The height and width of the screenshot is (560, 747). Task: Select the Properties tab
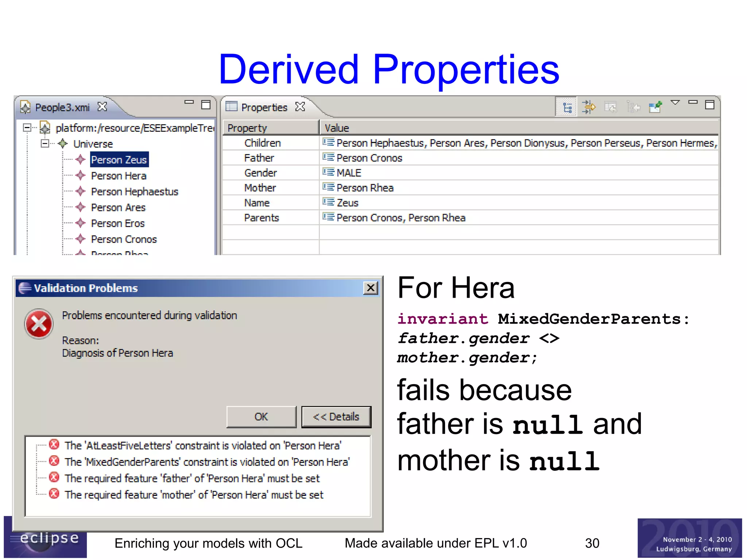(264, 107)
